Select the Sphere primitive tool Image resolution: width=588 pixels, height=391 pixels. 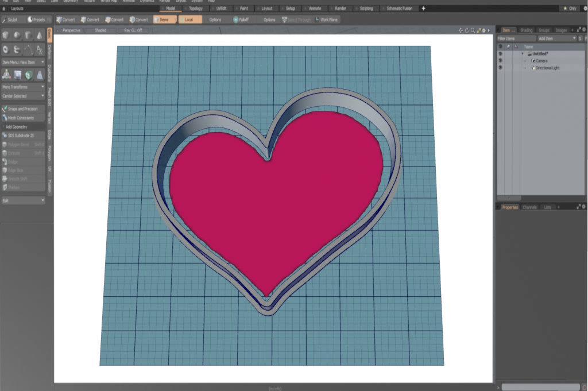(17, 36)
